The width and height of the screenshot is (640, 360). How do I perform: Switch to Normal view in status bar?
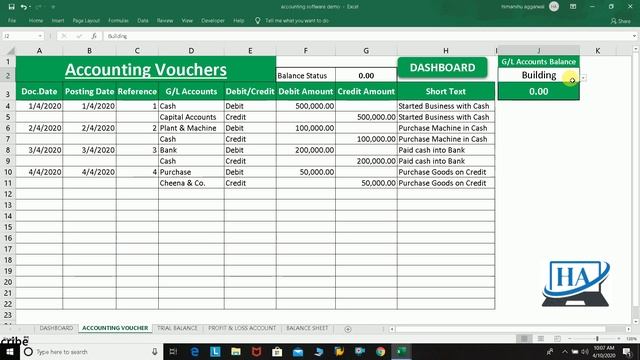(524, 338)
